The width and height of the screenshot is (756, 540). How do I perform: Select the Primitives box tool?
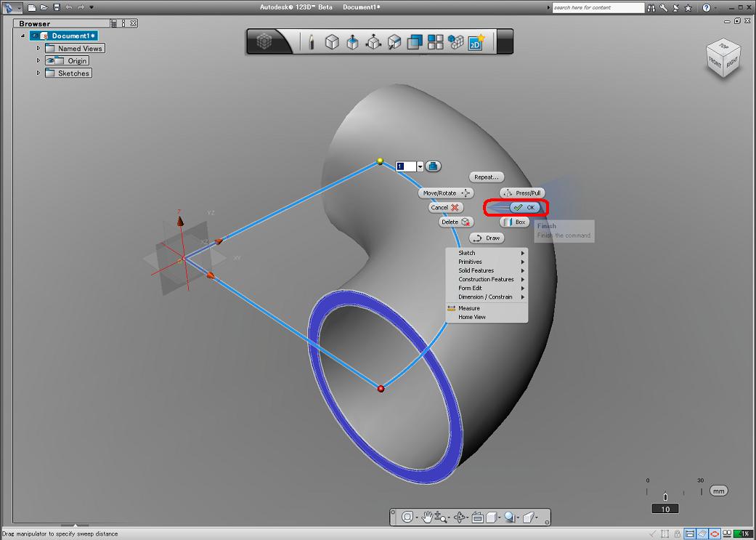click(332, 42)
